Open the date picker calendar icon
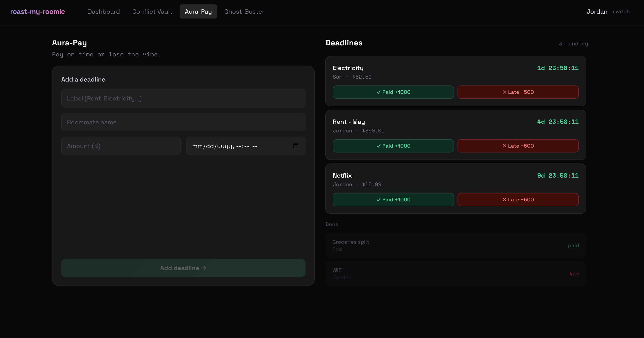The width and height of the screenshot is (644, 338). click(x=296, y=146)
